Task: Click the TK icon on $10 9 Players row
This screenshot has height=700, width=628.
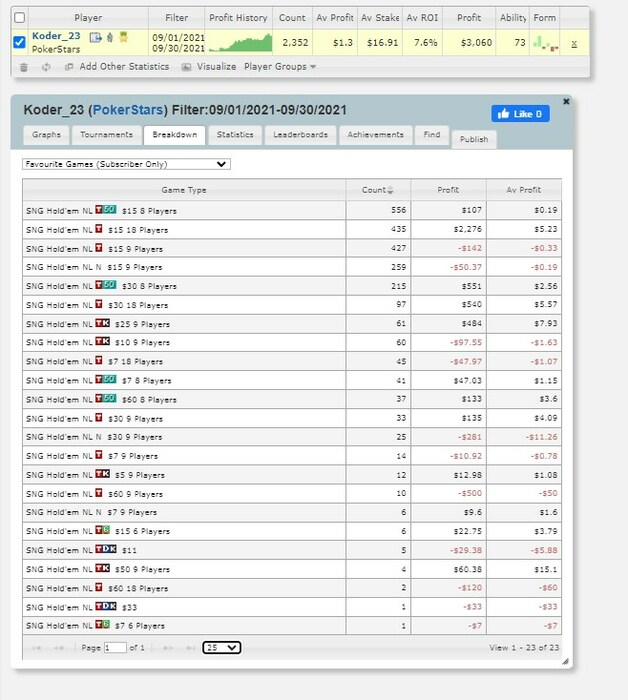Action: (102, 342)
